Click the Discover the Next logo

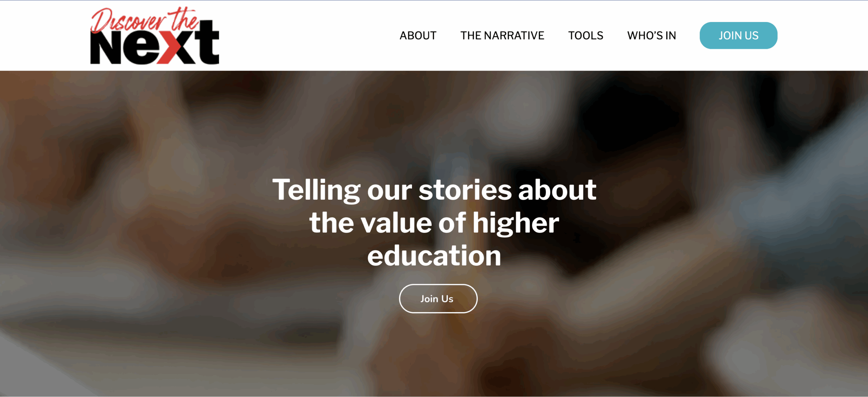155,35
